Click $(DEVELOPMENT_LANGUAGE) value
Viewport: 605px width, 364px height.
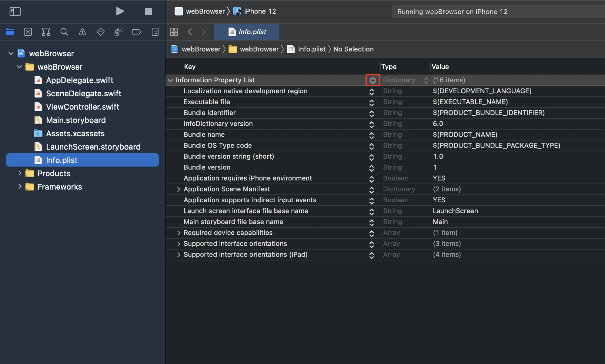[x=482, y=91]
